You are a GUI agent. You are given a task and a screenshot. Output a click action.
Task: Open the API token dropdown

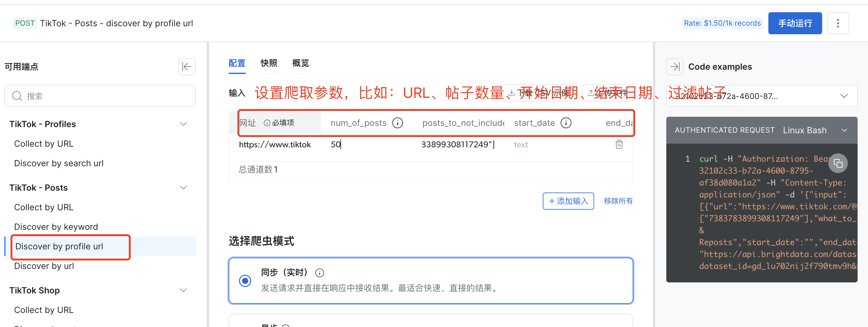point(762,96)
